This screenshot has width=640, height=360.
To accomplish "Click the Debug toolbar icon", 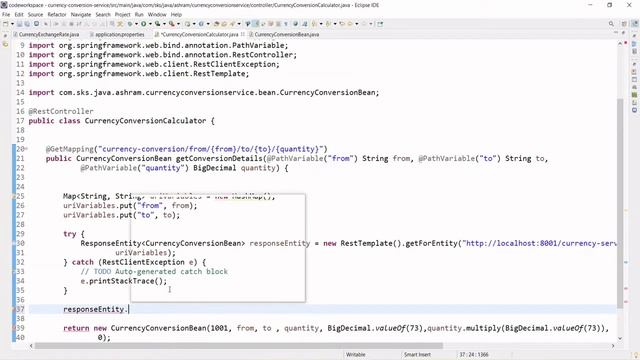I will click(x=130, y=24).
